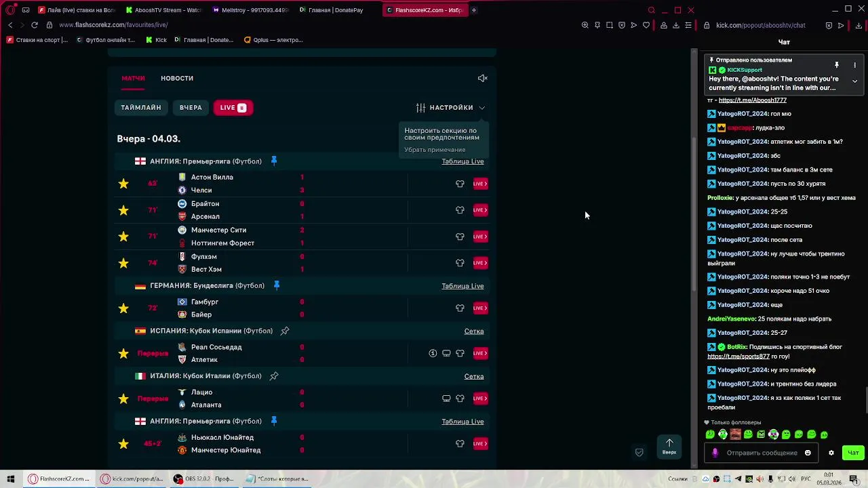
Task: Open TV icon for Lazio vs Atalanta
Action: (446, 399)
